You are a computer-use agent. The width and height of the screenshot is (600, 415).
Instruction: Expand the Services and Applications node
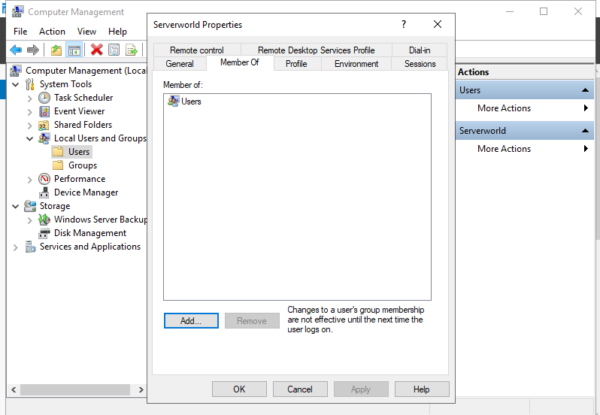15,247
